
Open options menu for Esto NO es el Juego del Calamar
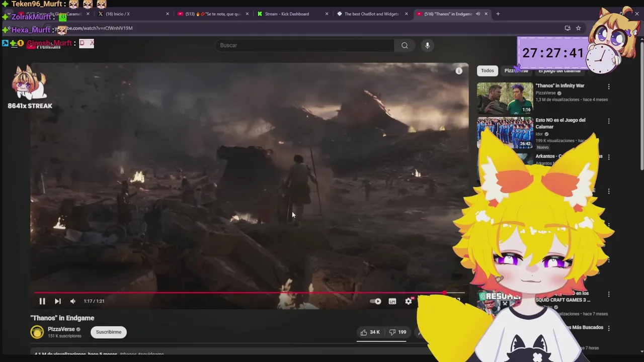coord(609,121)
